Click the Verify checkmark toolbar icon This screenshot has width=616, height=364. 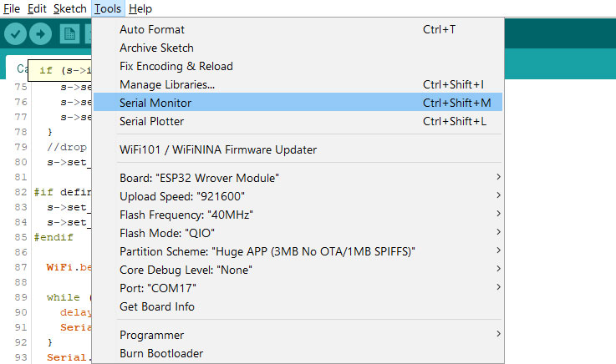click(x=15, y=33)
